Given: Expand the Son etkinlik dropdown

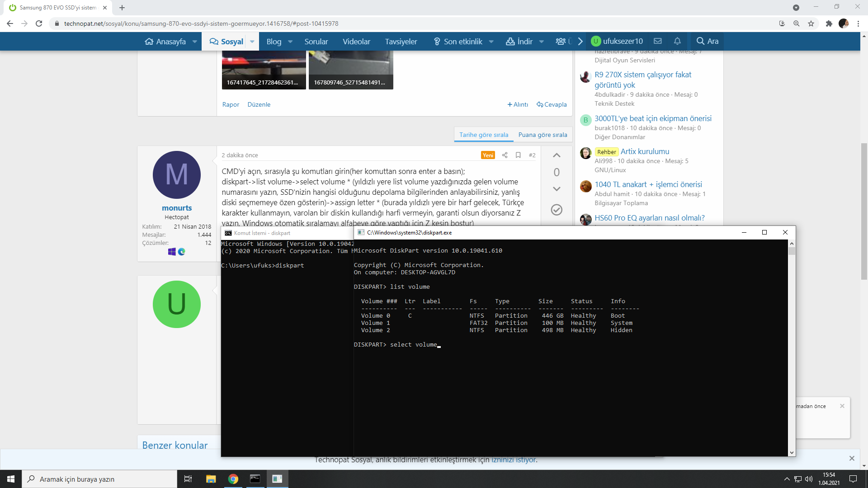Looking at the screenshot, I should (491, 42).
